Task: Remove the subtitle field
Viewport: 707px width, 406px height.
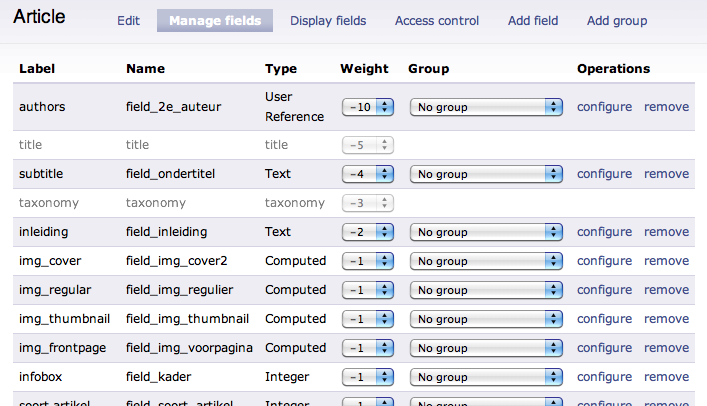Action: [x=666, y=174]
